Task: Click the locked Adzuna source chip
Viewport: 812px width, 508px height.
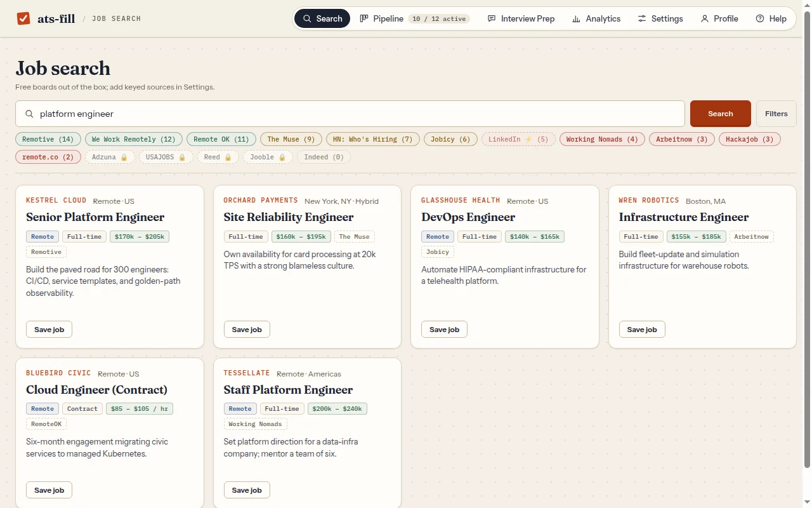Action: (x=110, y=157)
